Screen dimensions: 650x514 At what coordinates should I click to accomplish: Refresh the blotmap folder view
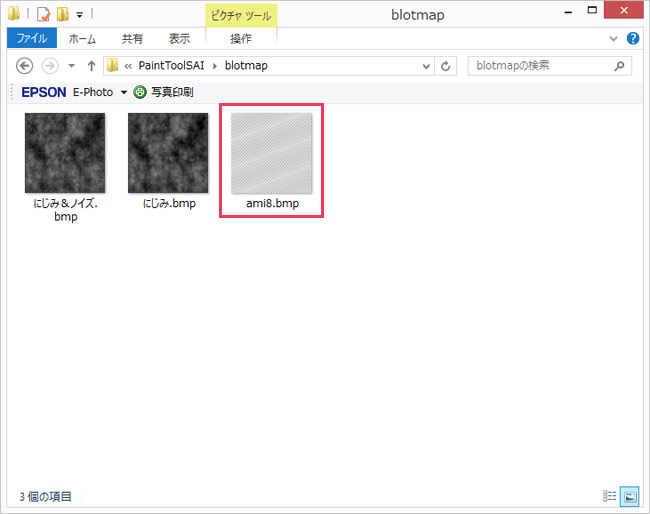tap(446, 66)
